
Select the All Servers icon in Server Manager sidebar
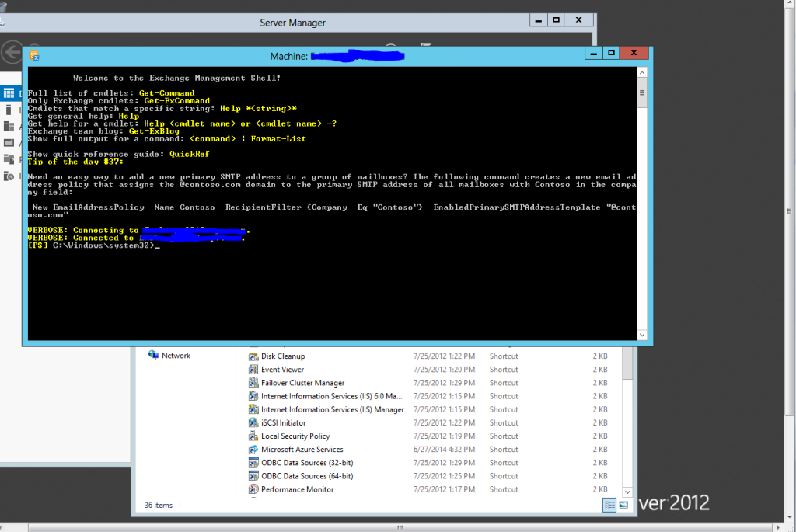[x=9, y=127]
